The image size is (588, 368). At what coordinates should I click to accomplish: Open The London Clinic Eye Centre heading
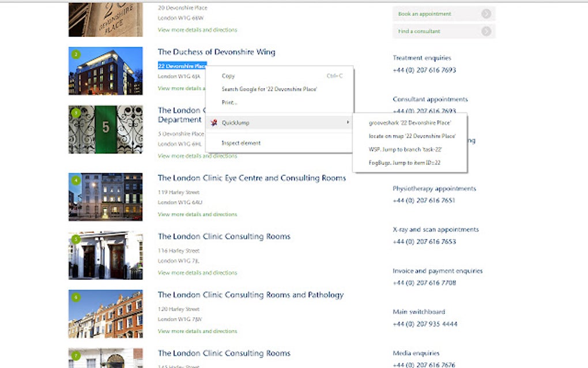click(x=251, y=178)
